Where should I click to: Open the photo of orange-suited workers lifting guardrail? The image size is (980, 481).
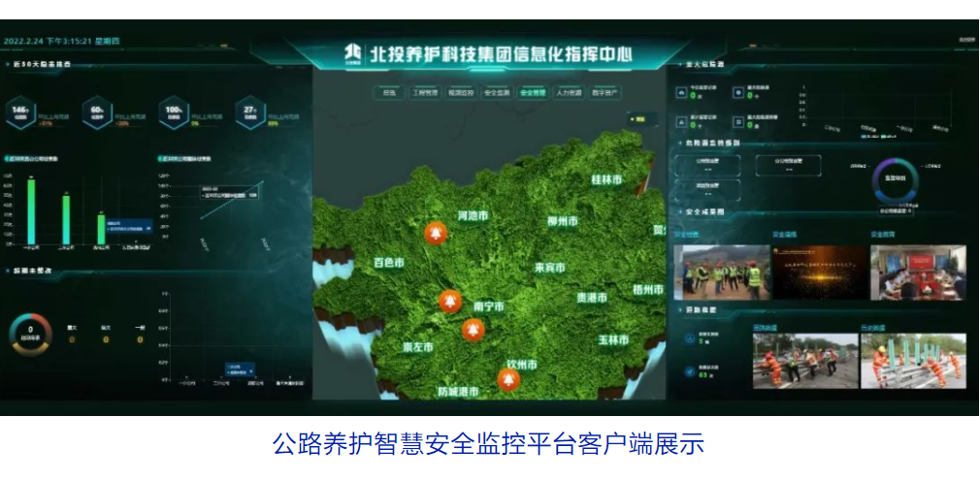(805, 361)
